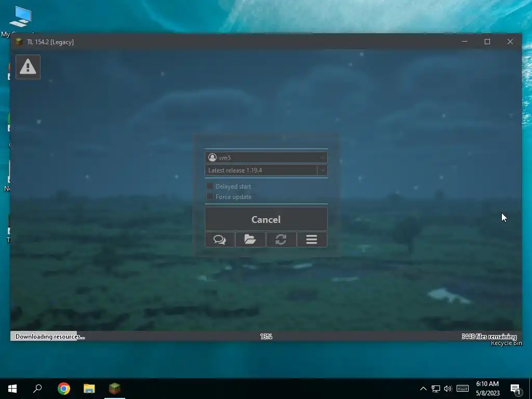Cancel the resource download
This screenshot has height=399, width=532.
pos(266,219)
